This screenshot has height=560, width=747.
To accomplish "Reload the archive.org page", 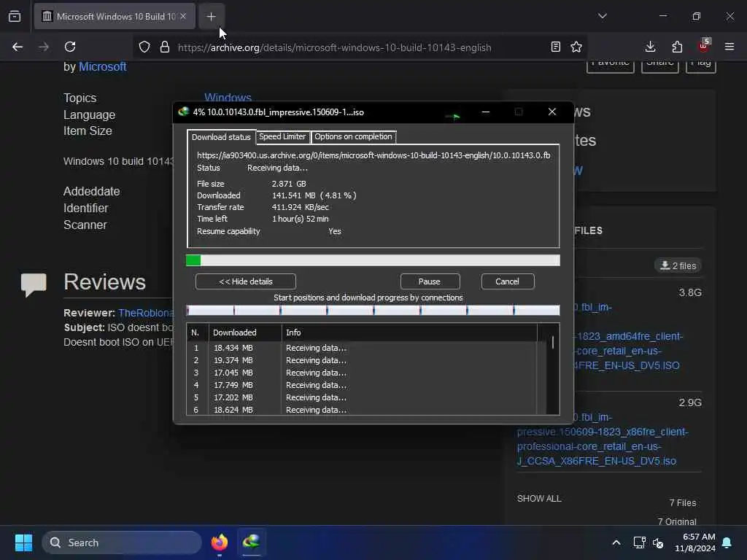I will coord(70,47).
